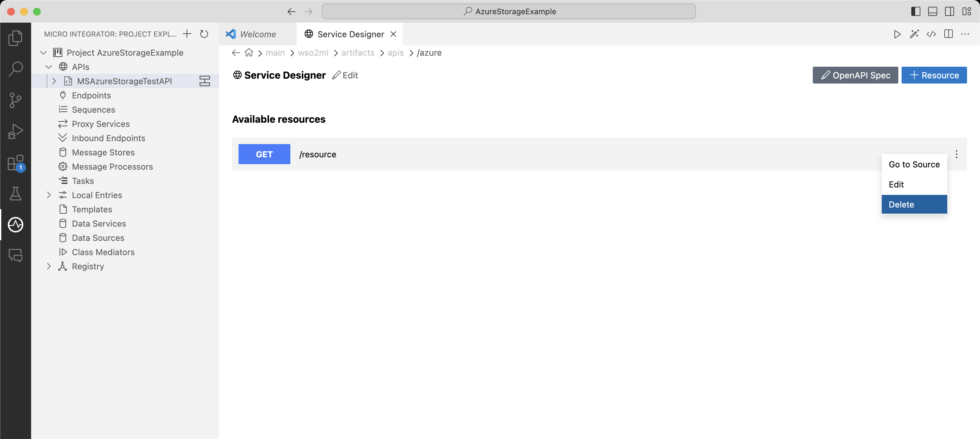Select Delete in the context menu
The image size is (980, 439).
pyautogui.click(x=914, y=205)
